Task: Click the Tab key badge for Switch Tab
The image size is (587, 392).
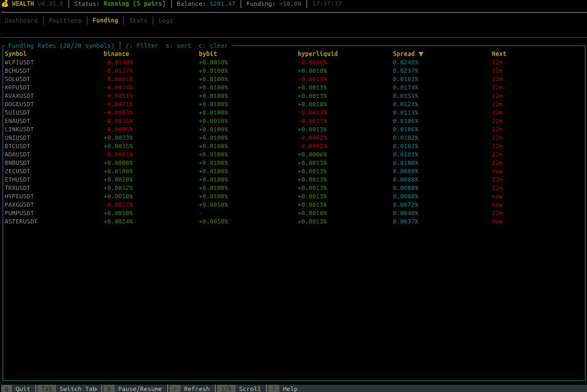Action: click(47, 388)
